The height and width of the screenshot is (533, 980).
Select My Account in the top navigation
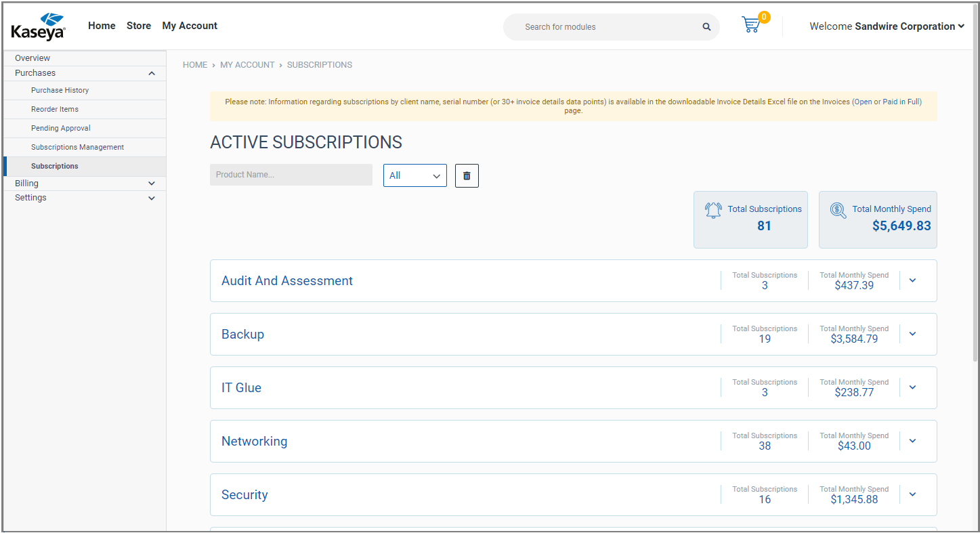(x=189, y=26)
